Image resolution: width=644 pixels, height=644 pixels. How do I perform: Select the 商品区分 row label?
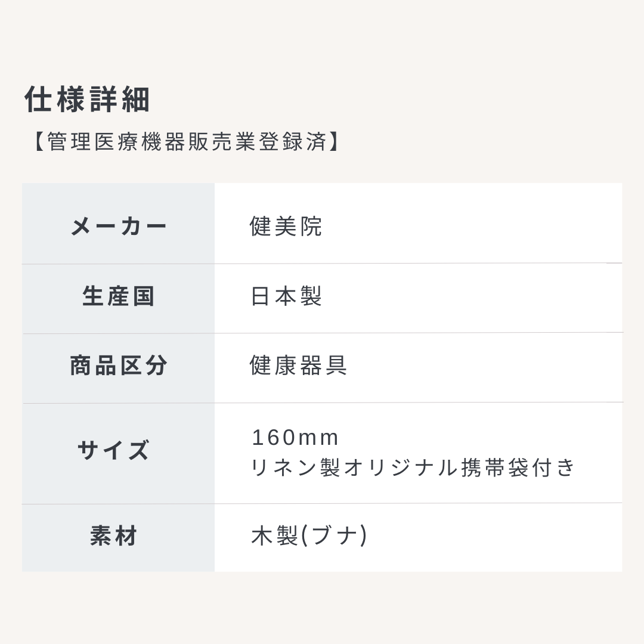click(x=119, y=366)
